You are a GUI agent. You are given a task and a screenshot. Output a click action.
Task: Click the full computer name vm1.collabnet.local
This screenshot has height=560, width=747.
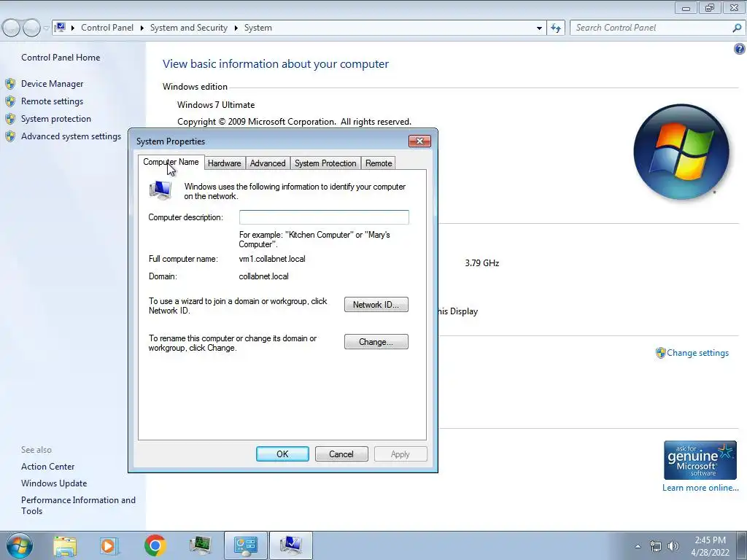(x=272, y=259)
